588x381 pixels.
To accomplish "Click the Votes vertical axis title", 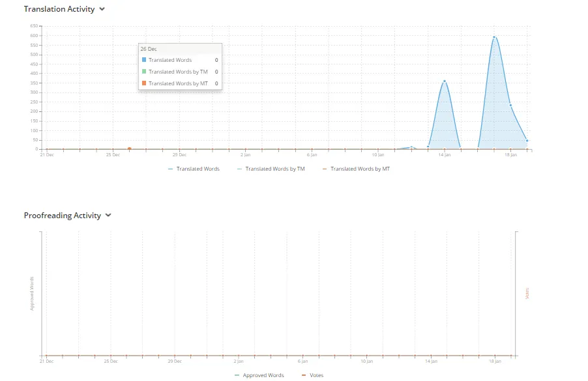I will click(527, 293).
